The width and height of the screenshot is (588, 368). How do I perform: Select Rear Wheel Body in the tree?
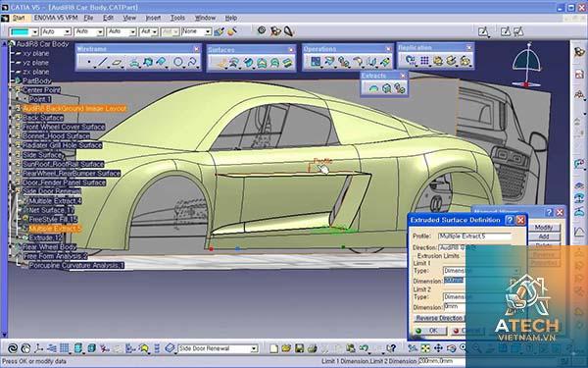50,246
